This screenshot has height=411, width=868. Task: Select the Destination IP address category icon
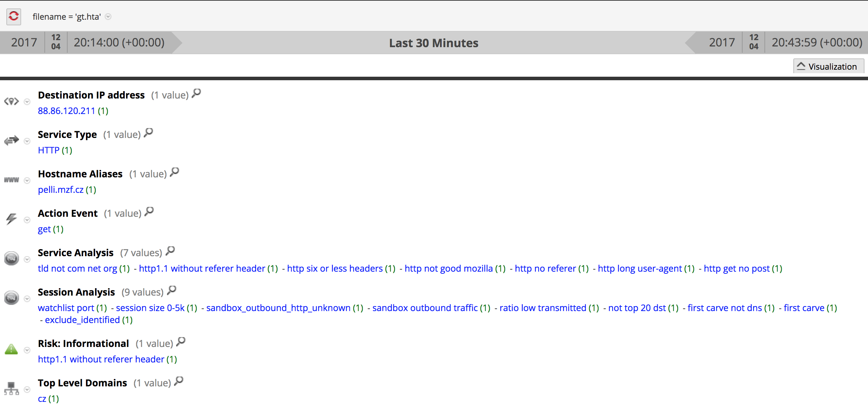point(12,101)
